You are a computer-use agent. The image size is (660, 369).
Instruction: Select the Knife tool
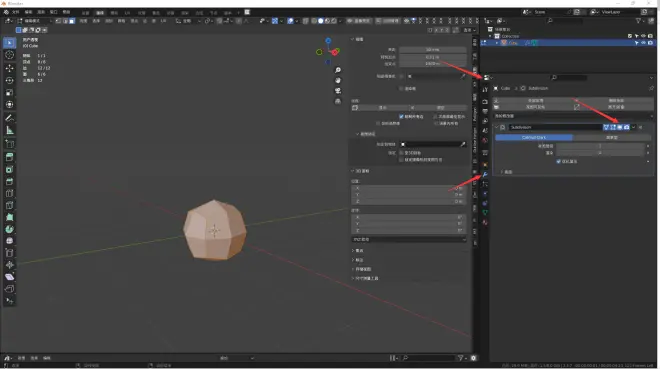[10, 205]
